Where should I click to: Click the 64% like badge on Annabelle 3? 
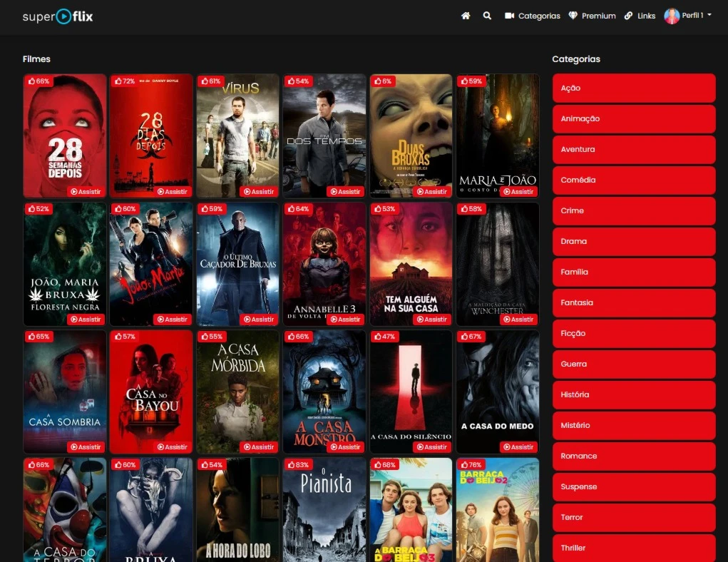click(x=298, y=208)
